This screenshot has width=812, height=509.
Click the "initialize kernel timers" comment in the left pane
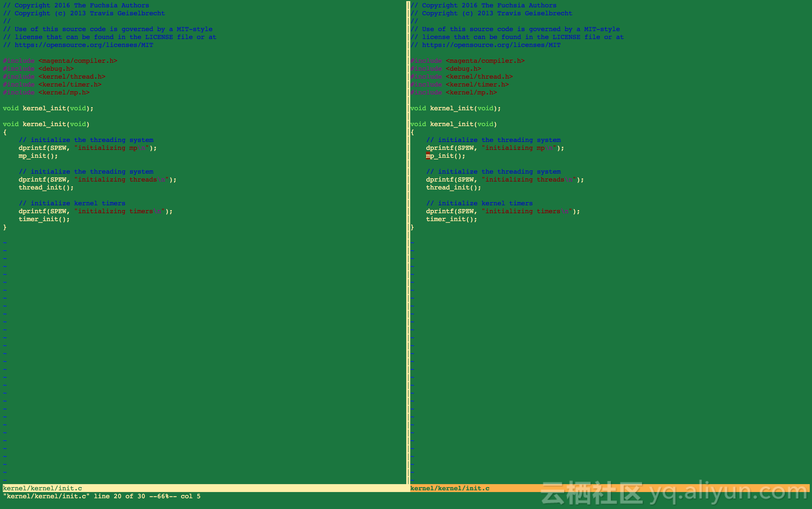(x=72, y=203)
